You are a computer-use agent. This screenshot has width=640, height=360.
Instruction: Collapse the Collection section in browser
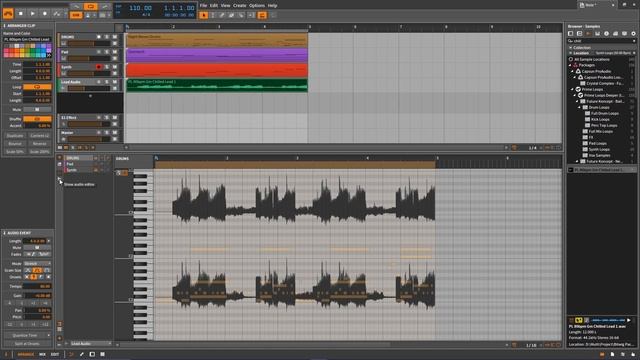click(571, 48)
